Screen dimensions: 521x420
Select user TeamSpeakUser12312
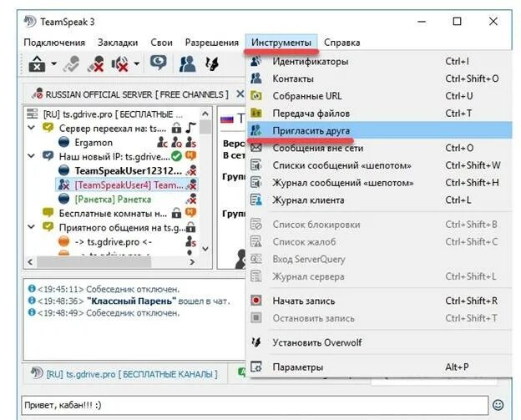point(128,171)
